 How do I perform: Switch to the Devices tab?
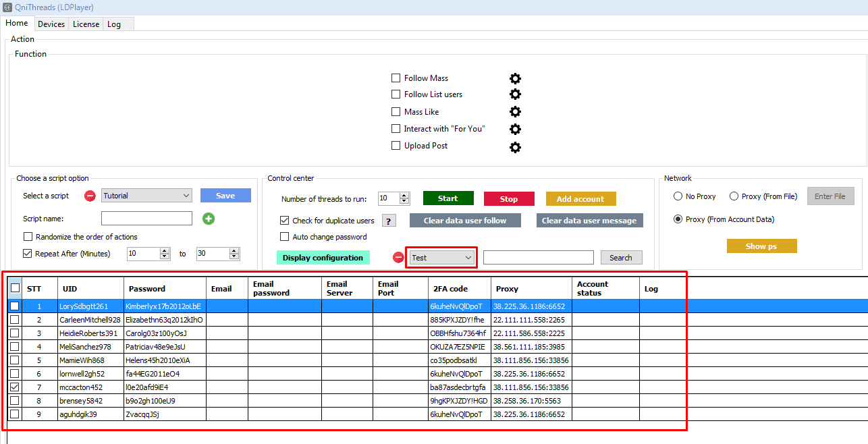coord(51,24)
